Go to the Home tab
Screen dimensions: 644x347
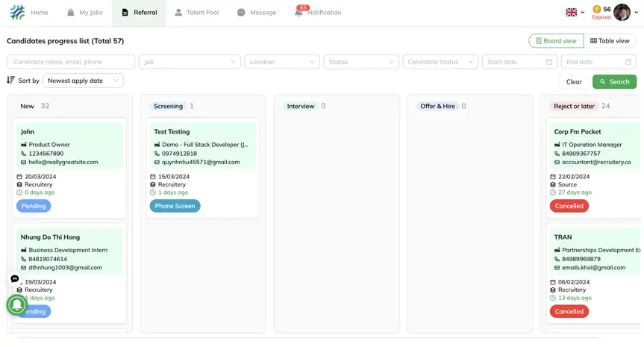click(x=39, y=13)
